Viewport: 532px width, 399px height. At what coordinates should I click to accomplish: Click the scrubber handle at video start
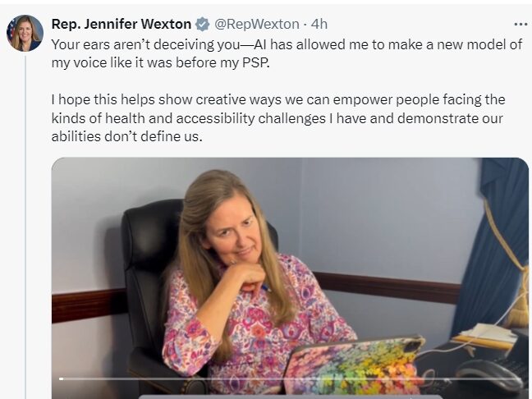click(61, 378)
